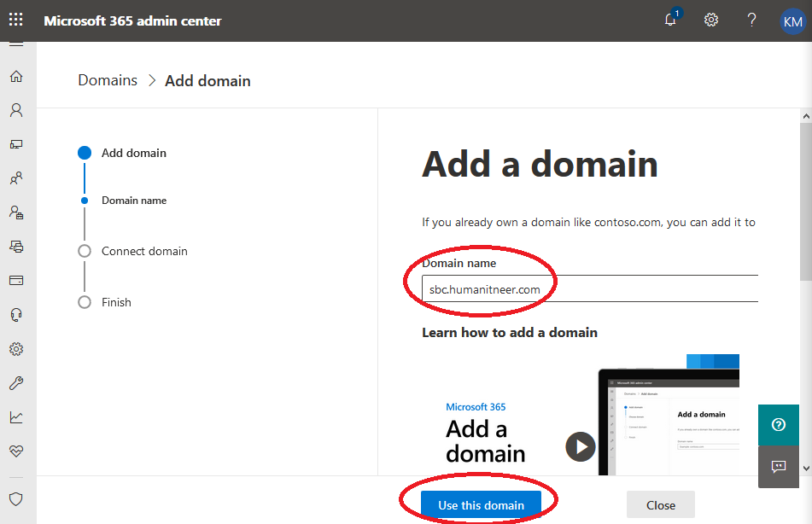
Task: Click the Use this domain button
Action: [x=481, y=505]
